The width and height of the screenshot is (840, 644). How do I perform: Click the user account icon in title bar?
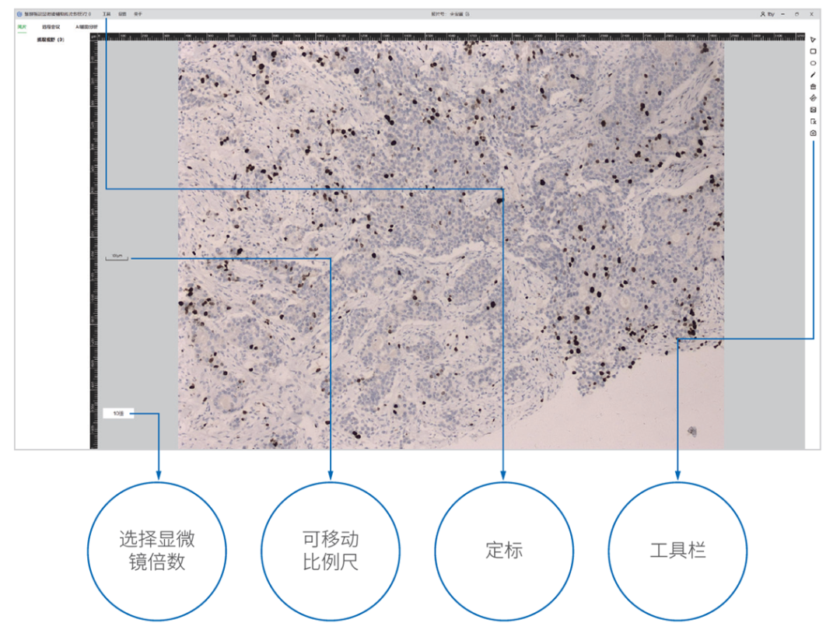763,14
